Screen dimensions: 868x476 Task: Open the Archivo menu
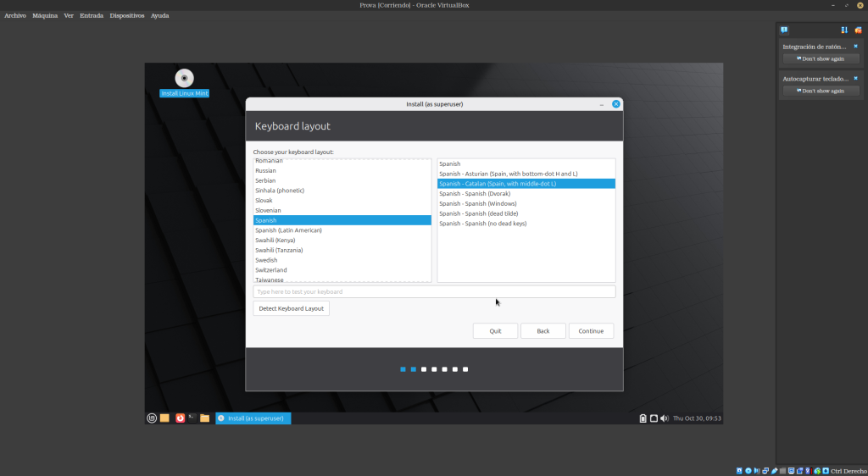pyautogui.click(x=15, y=15)
